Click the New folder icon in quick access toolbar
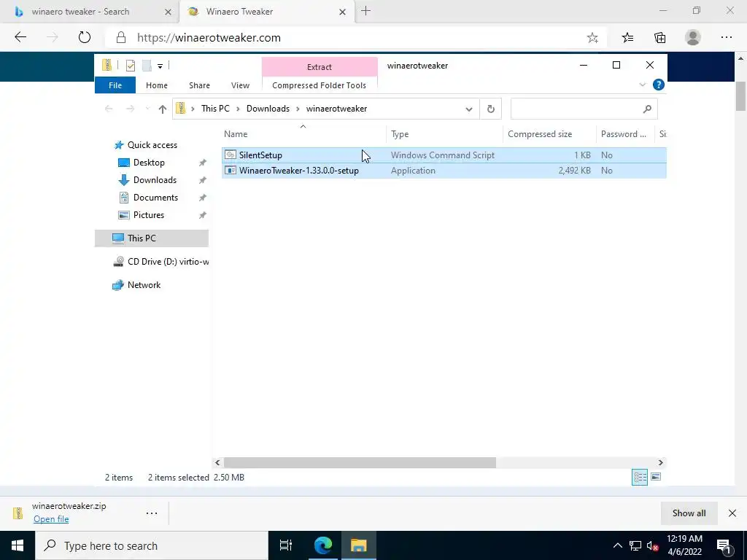Viewport: 747px width, 560px height. pyautogui.click(x=147, y=65)
